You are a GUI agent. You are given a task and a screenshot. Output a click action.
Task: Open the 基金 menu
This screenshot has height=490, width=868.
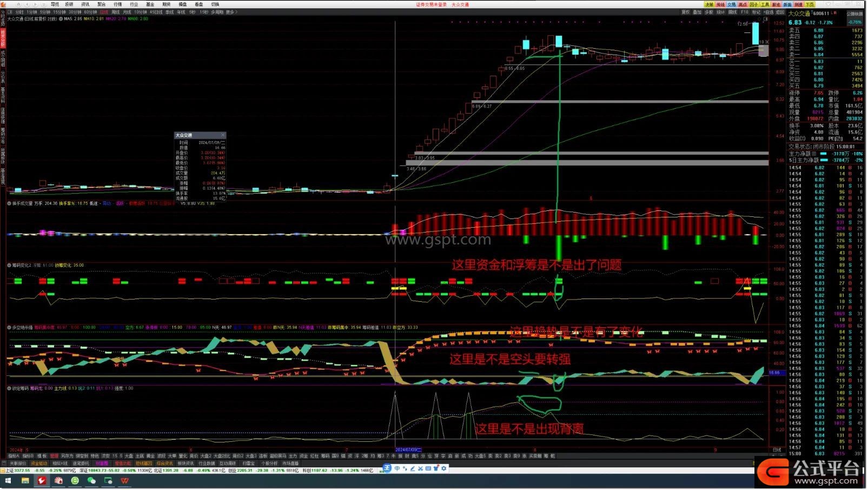point(150,4)
